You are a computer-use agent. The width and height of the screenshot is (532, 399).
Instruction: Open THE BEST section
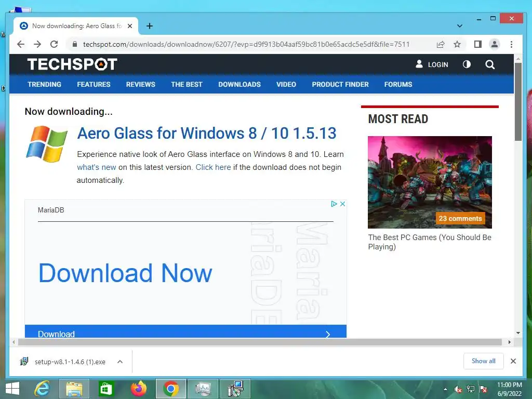pyautogui.click(x=187, y=84)
